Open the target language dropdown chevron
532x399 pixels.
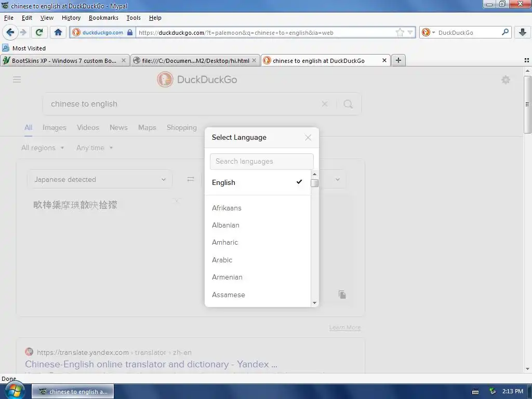[337, 179]
